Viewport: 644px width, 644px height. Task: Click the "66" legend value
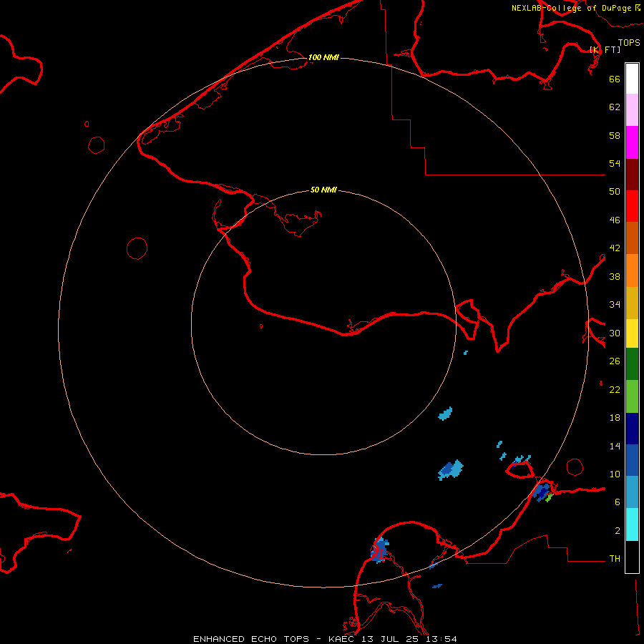click(x=615, y=79)
